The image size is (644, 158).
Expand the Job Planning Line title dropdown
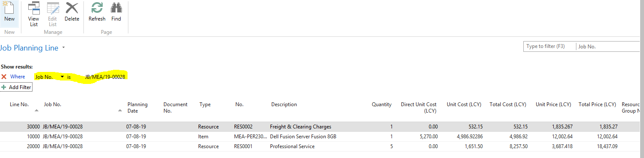coord(64,48)
